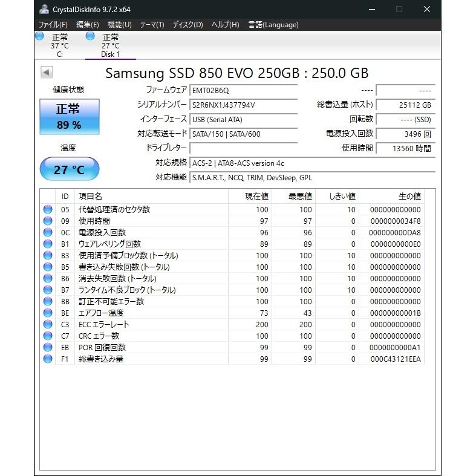The image size is (476, 476).
Task: Click the interface field USB (Serial ATA)
Action: pos(244,120)
